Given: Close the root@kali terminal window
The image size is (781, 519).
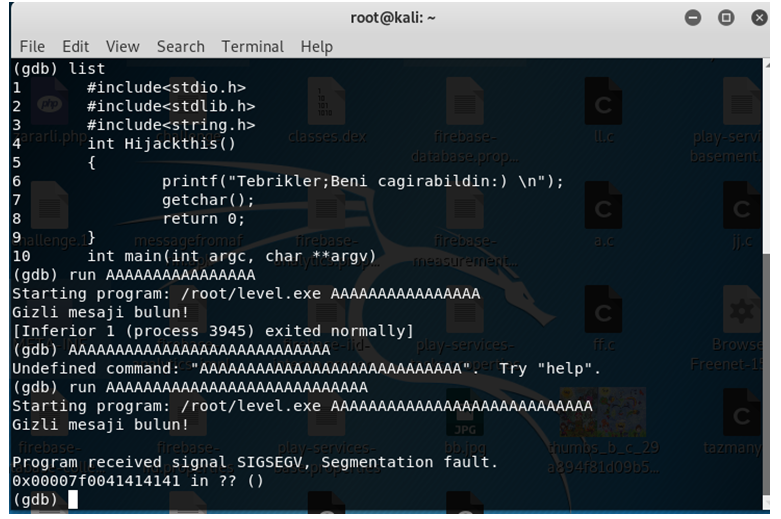Looking at the screenshot, I should (x=759, y=18).
